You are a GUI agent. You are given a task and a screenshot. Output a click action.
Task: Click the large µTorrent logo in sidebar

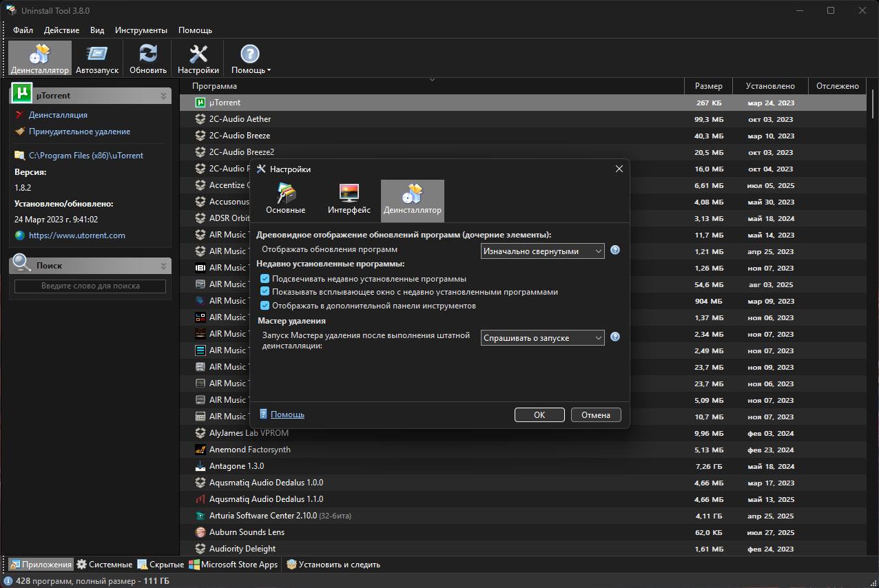point(22,93)
